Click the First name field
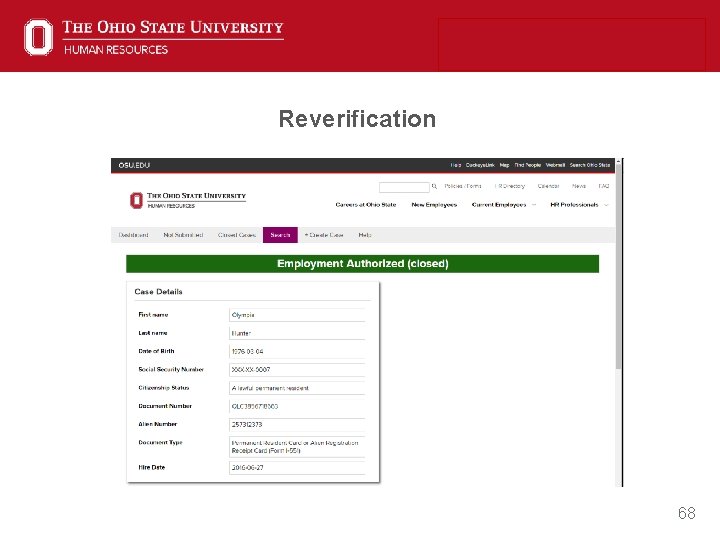 coord(297,315)
